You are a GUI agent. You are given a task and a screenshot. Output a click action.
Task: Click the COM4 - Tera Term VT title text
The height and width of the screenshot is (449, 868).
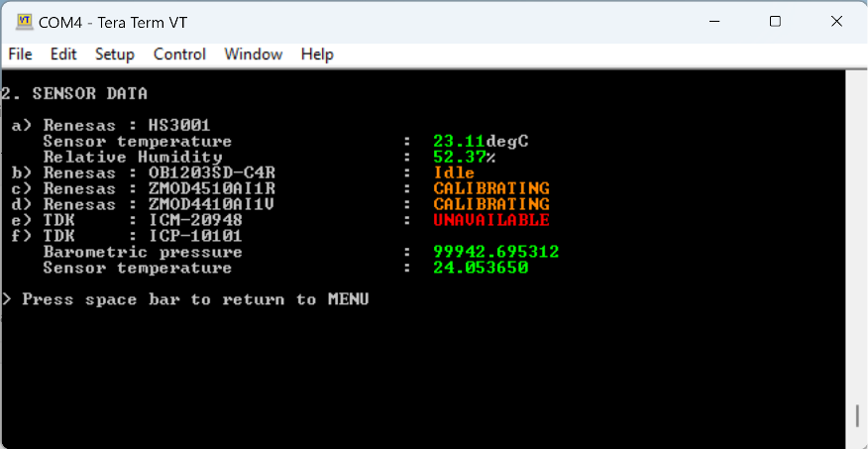click(113, 22)
